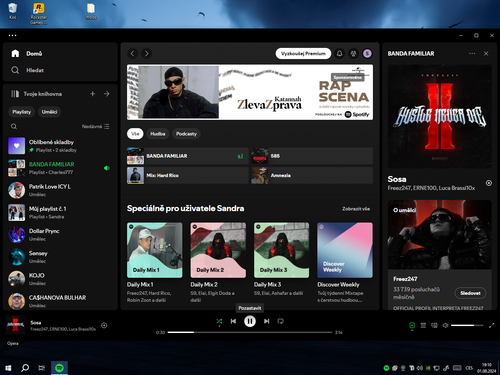
Task: Open more options in BANDA FAMILIAR panel
Action: pos(472,54)
